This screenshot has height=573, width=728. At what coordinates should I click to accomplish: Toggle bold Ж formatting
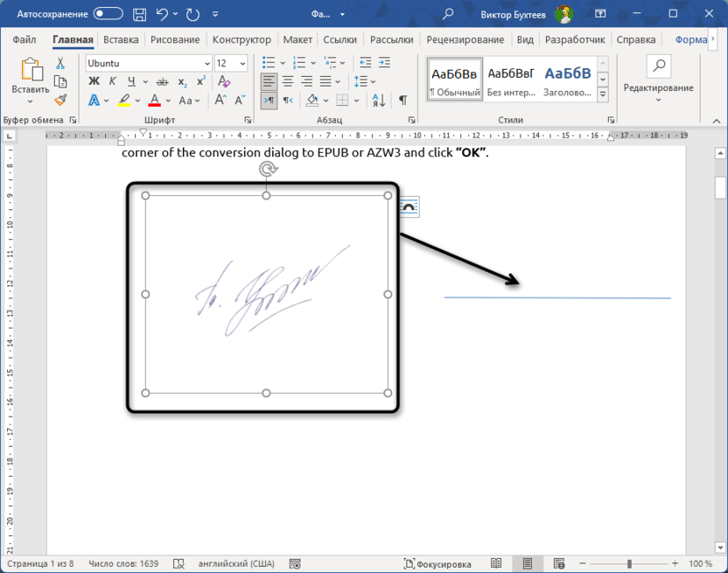pos(94,81)
